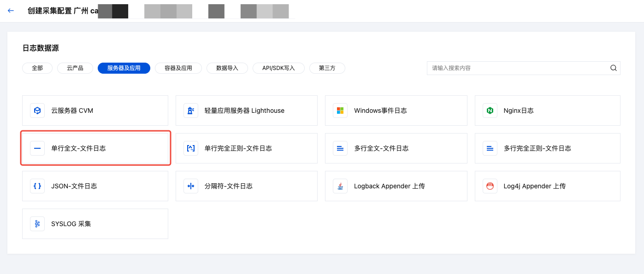Choose 轻量应用服务器 Lighthouse card
The image size is (644, 274).
(x=247, y=111)
